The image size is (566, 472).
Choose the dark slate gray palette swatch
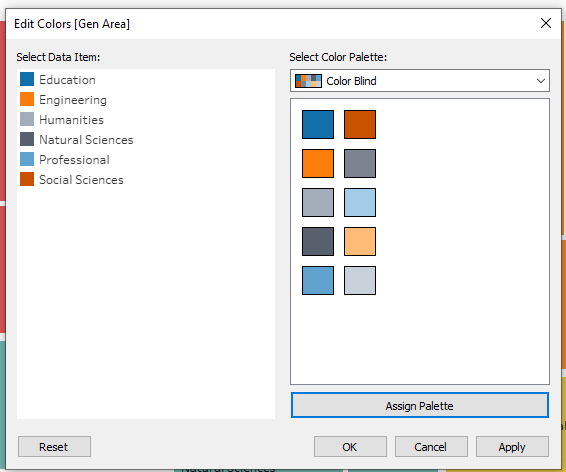tap(318, 241)
